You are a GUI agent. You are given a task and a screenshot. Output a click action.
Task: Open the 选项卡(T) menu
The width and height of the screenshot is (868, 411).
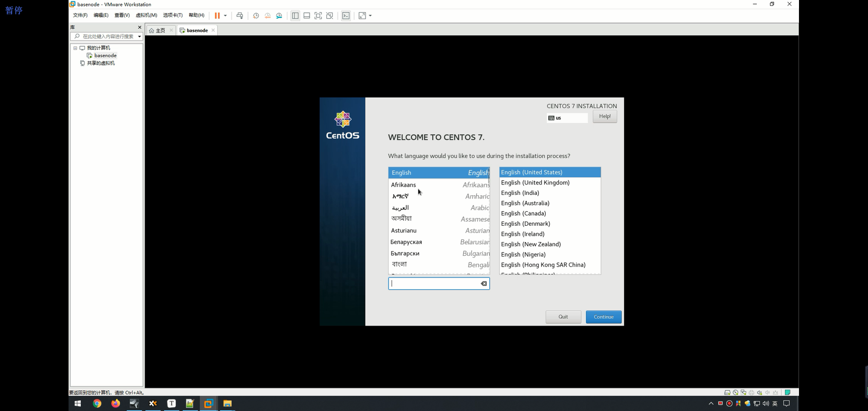pos(173,15)
